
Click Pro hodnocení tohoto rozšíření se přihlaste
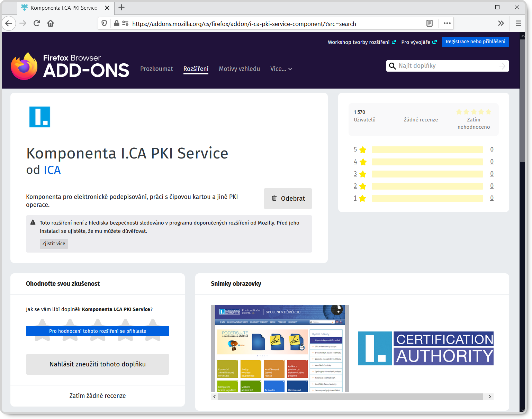(98, 331)
